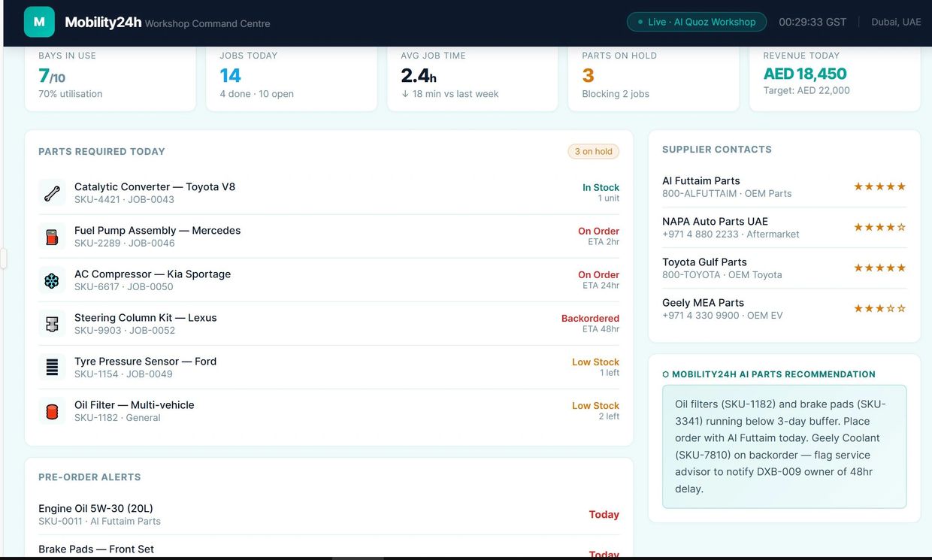Viewport: 932px width, 560px height.
Task: Click the Workshop Command Centre subtitle
Action: [207, 23]
